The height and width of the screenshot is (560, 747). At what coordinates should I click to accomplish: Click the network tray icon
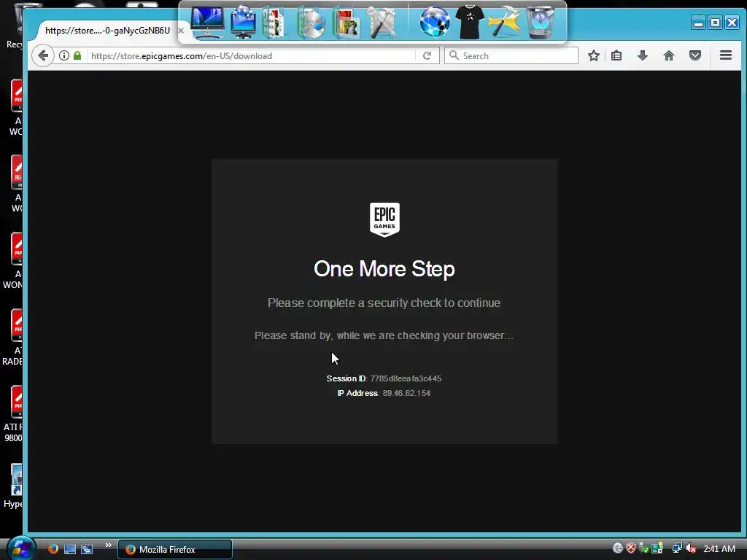point(676,548)
